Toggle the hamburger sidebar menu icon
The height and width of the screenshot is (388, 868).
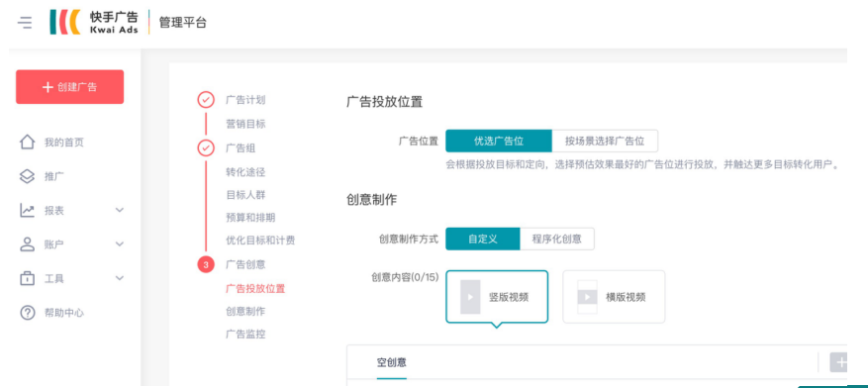pyautogui.click(x=25, y=23)
